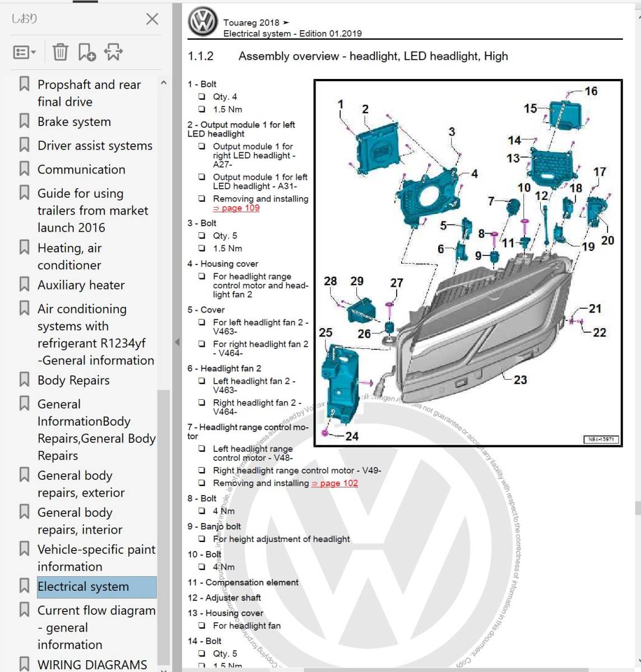Click item '12 - Adjuster shaft'
This screenshot has width=641, height=672.
coord(224,598)
